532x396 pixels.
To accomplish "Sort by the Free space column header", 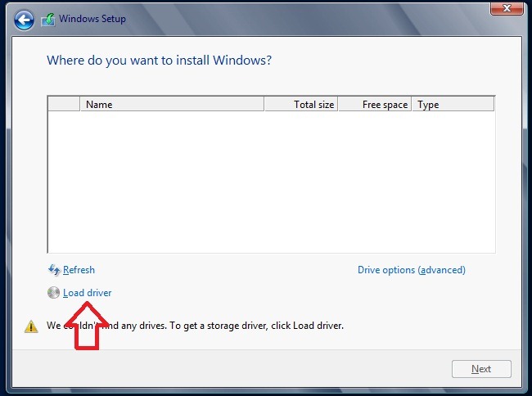I will point(375,104).
